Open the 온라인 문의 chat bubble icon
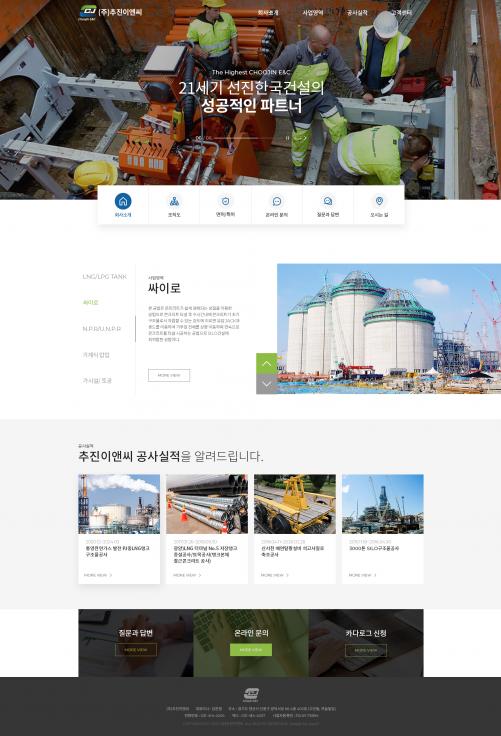 pyautogui.click(x=277, y=201)
